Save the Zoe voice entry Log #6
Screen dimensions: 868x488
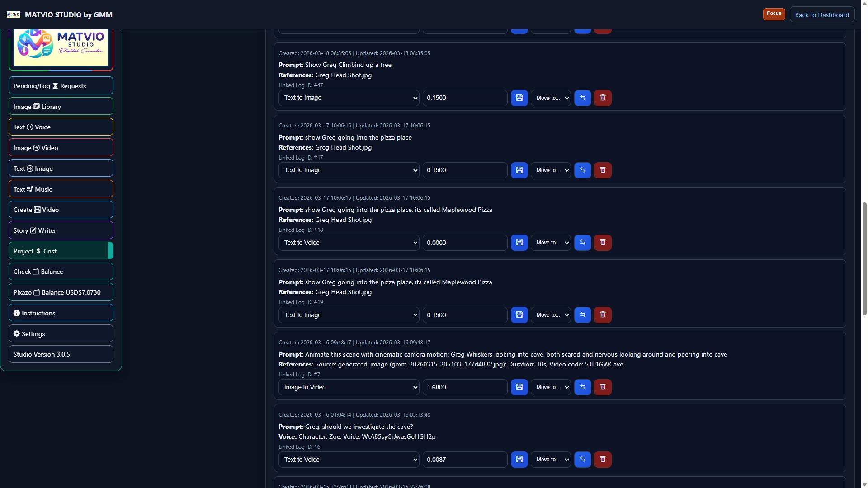519,460
